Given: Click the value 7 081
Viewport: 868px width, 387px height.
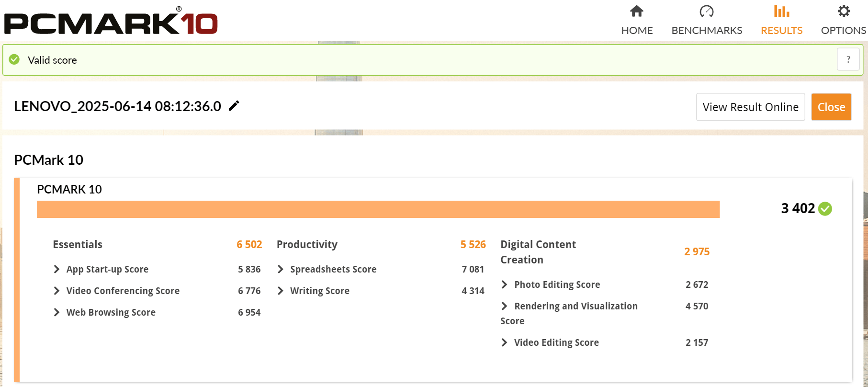Looking at the screenshot, I should tap(473, 269).
